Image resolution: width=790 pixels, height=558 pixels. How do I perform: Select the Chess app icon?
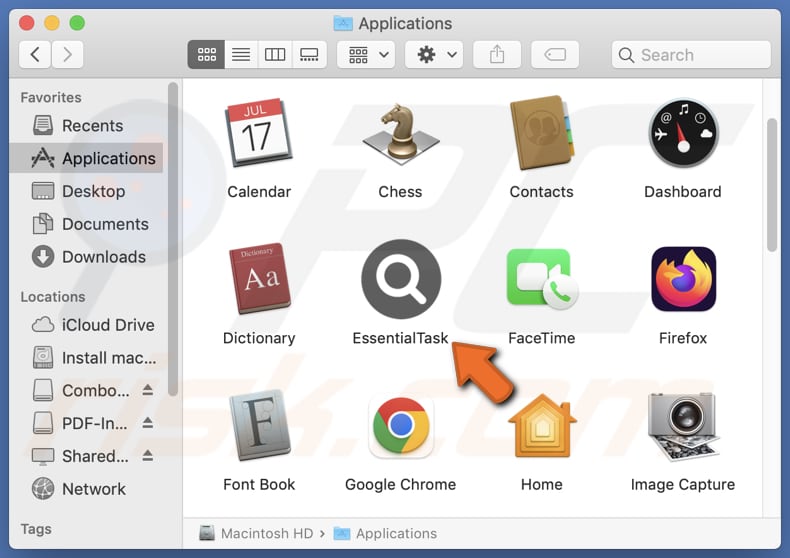click(401, 132)
